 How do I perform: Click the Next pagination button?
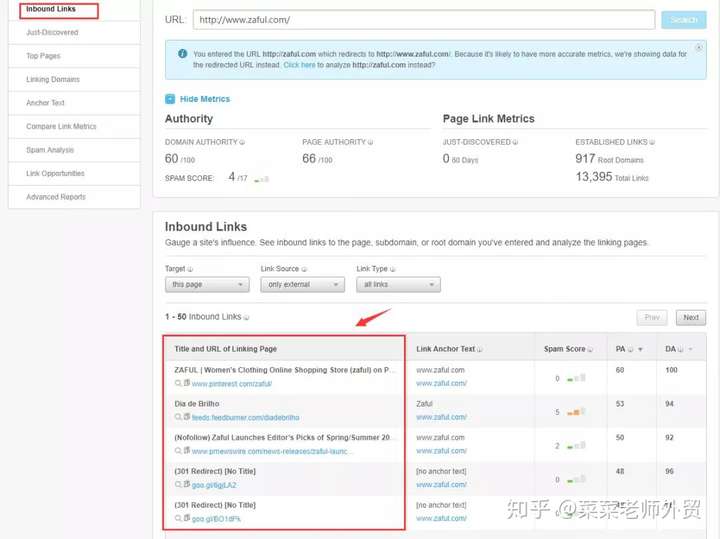(691, 317)
